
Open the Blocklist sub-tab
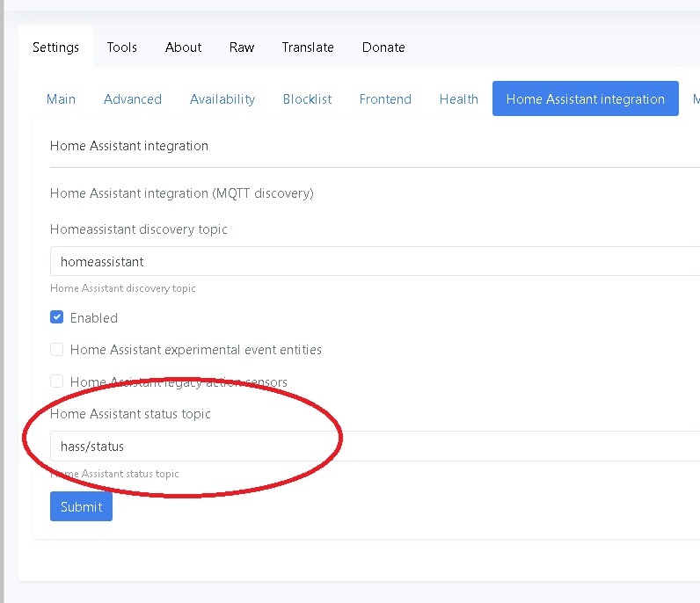tap(307, 99)
